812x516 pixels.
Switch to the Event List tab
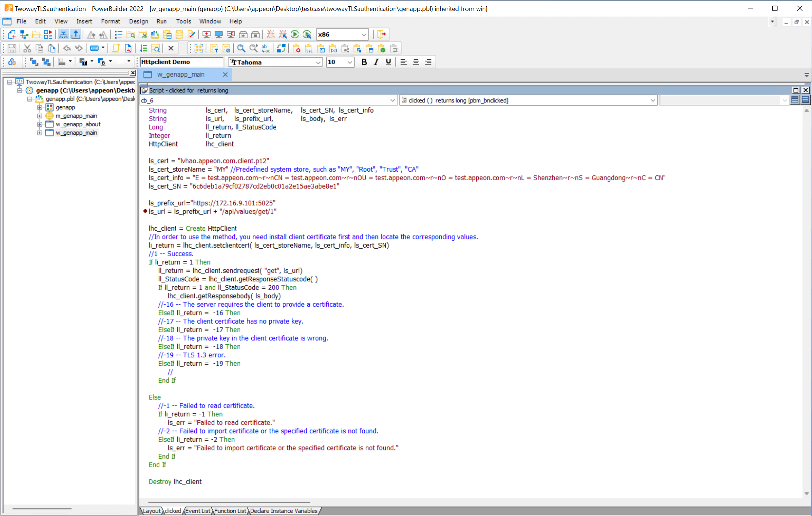click(198, 511)
